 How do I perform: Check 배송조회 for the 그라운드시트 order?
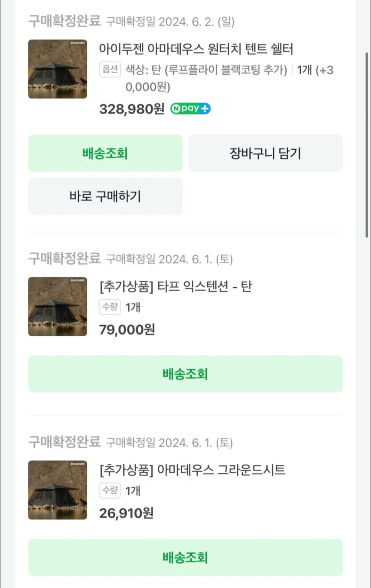pos(185,557)
